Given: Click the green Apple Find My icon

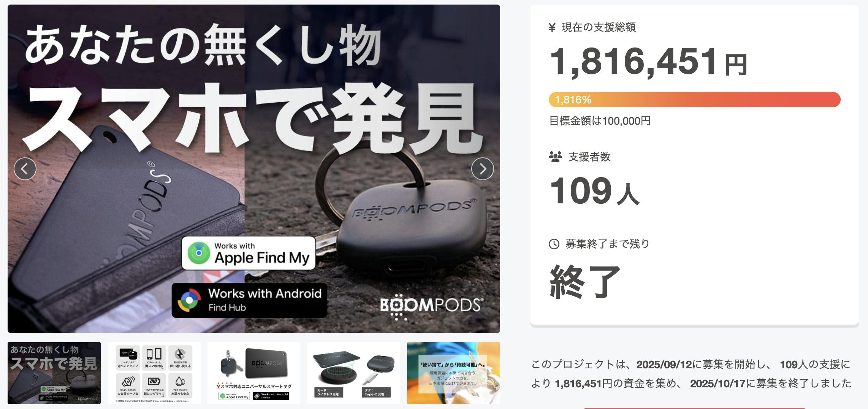Looking at the screenshot, I should tap(198, 253).
